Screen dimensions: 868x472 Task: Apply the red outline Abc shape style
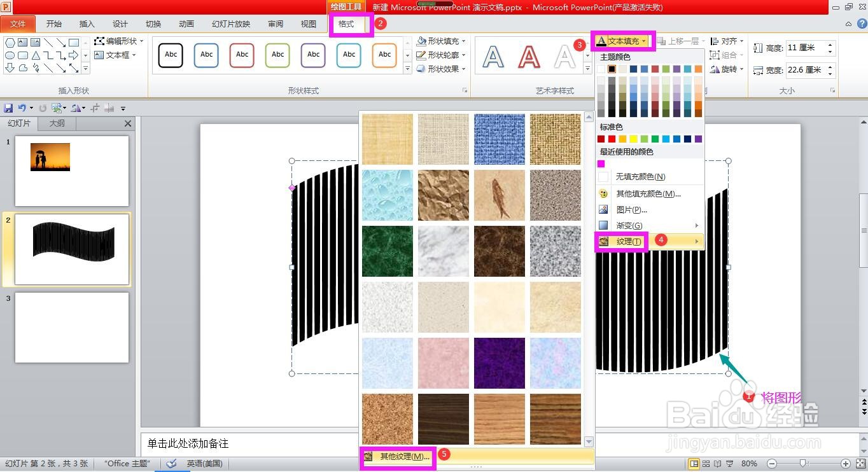point(242,55)
